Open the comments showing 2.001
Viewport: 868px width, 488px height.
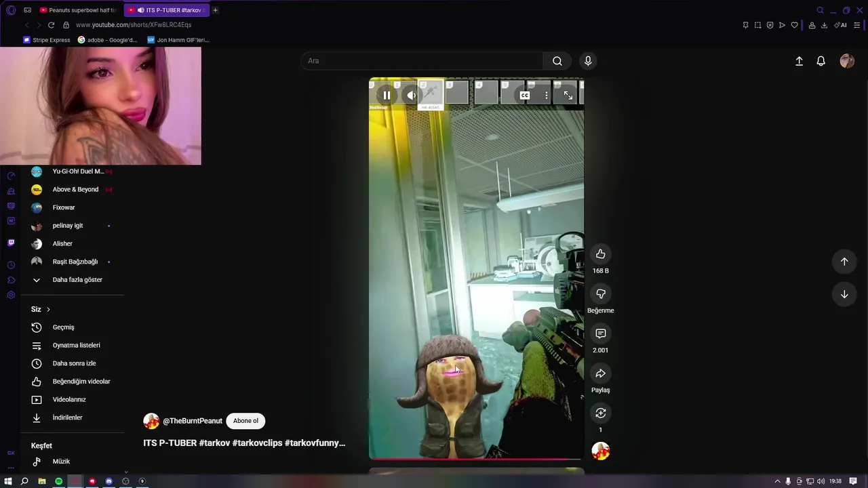pos(600,333)
